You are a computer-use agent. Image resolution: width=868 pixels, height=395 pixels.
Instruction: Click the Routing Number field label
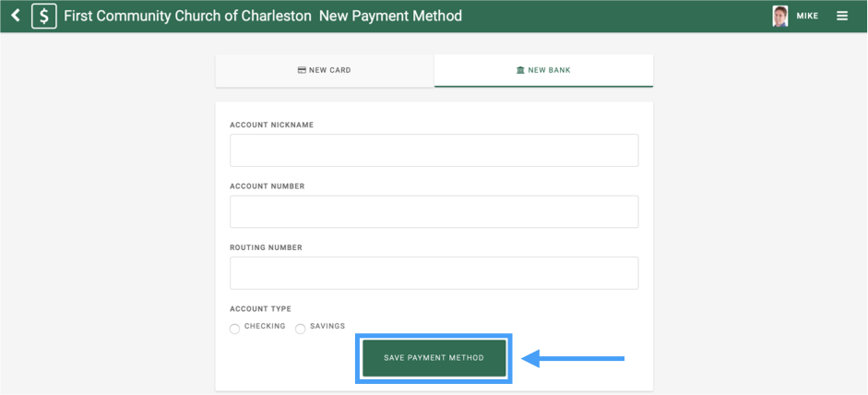tap(266, 247)
